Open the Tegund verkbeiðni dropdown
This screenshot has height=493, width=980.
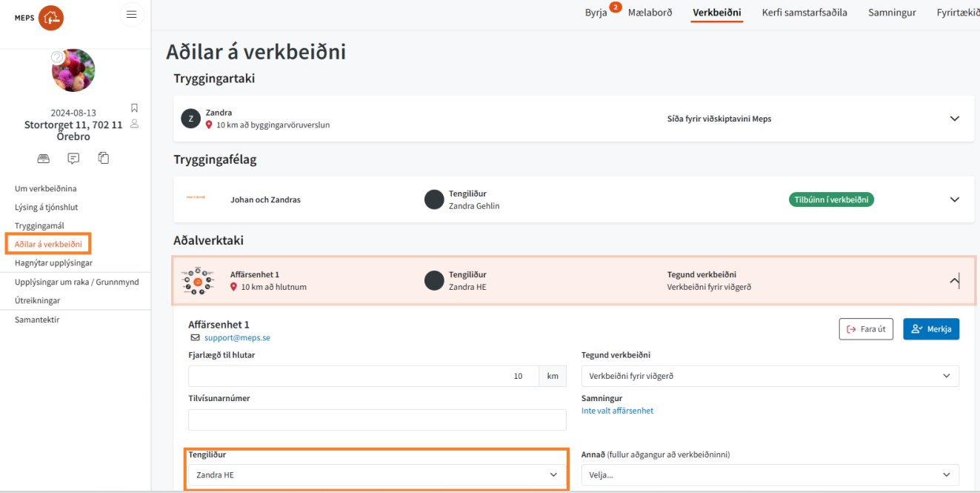[x=770, y=376]
